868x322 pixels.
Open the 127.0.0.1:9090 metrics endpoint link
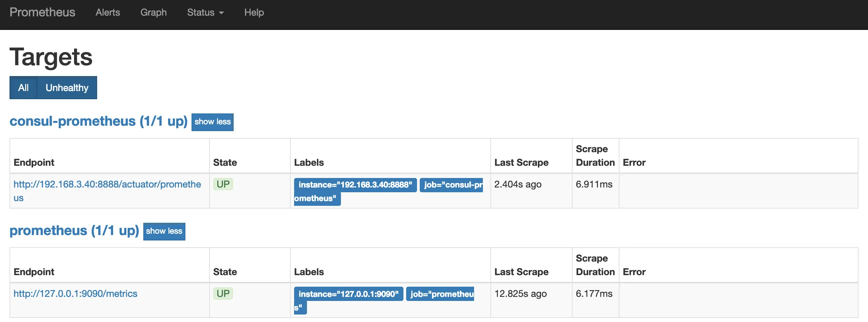(x=75, y=294)
